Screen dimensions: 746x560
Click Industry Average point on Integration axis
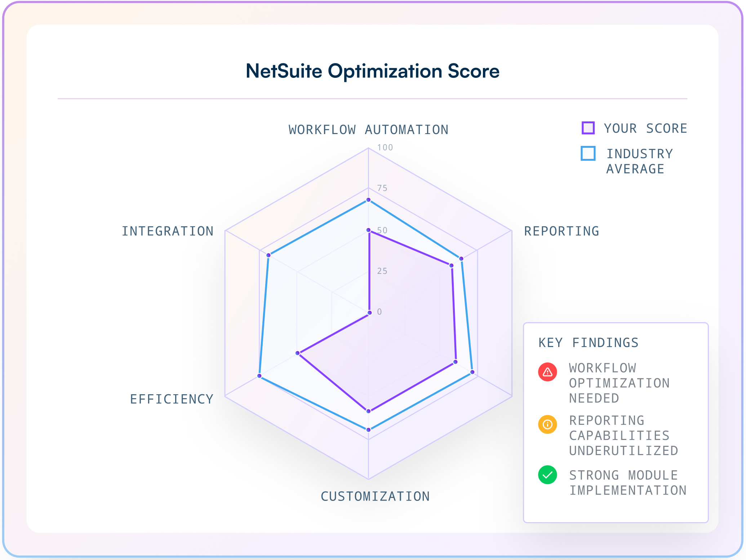(268, 255)
